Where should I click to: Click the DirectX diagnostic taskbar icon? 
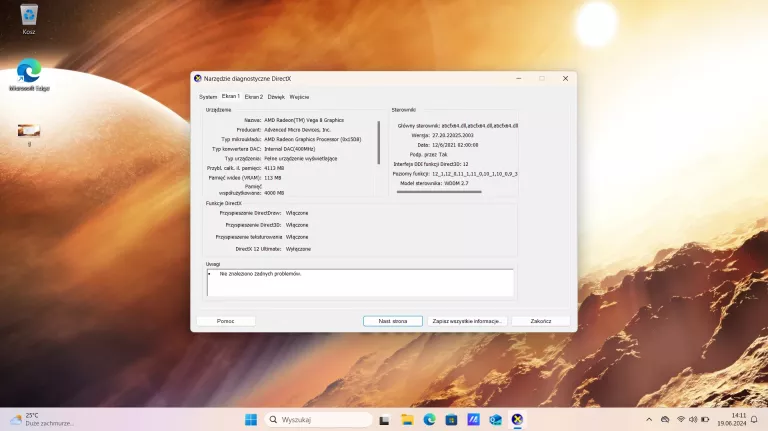517,419
